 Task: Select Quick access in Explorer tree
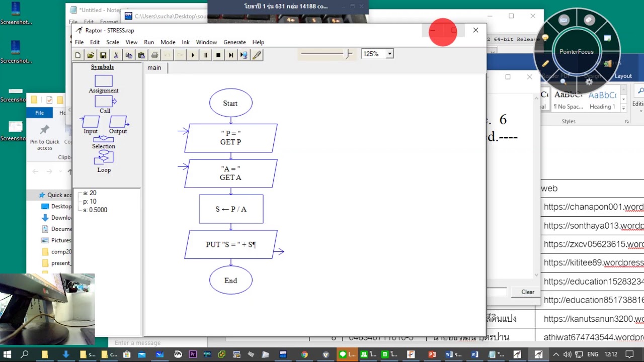(x=59, y=195)
